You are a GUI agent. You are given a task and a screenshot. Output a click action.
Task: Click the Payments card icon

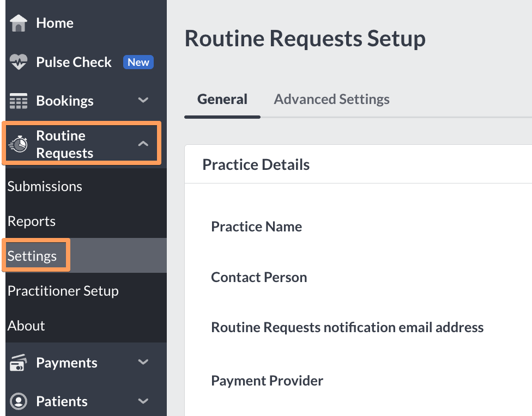pyautogui.click(x=19, y=363)
